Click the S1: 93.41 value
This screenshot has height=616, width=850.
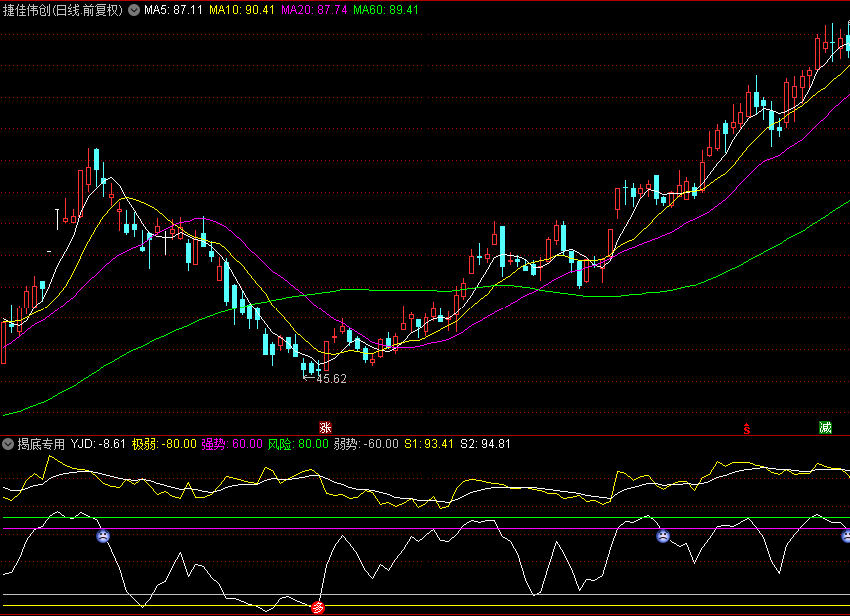point(428,445)
